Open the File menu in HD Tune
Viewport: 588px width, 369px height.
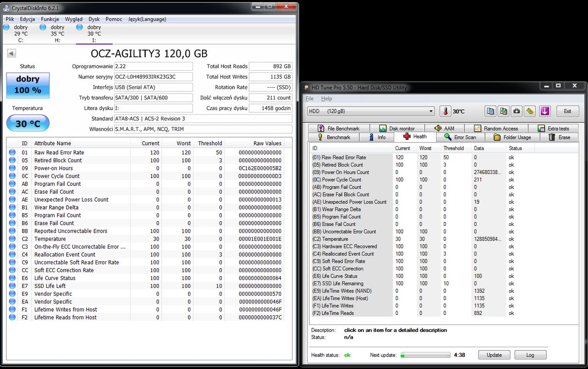pyautogui.click(x=310, y=99)
